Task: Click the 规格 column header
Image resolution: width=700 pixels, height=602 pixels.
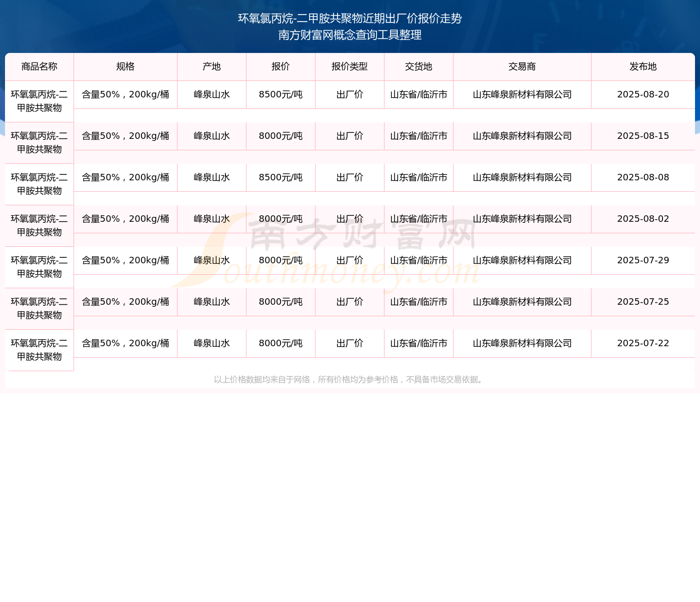Action: [125, 67]
